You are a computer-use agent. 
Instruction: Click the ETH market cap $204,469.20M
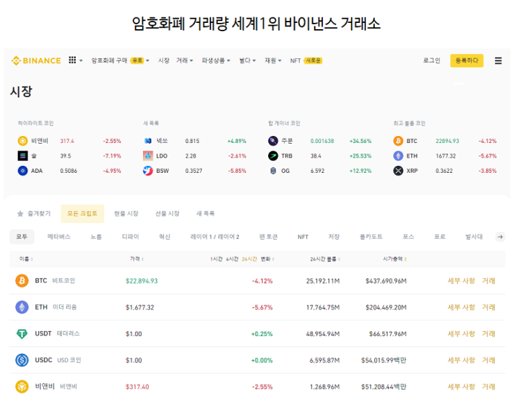(386, 308)
